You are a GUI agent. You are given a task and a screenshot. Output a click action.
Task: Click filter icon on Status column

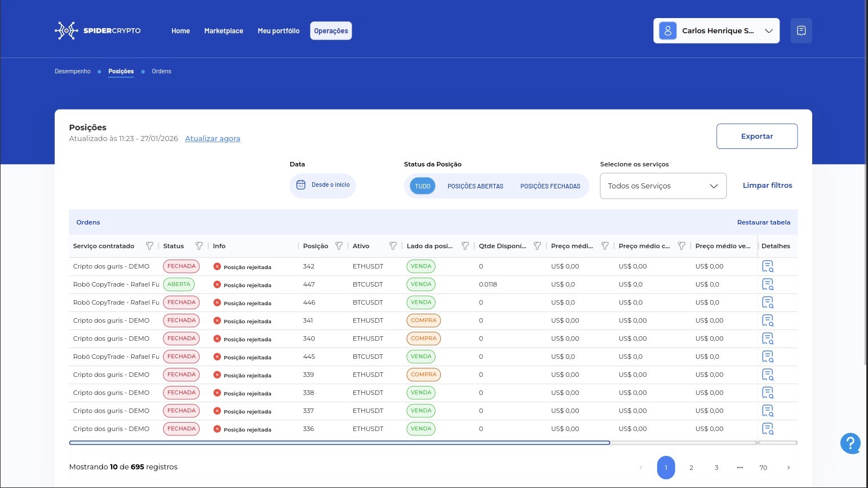coord(199,246)
